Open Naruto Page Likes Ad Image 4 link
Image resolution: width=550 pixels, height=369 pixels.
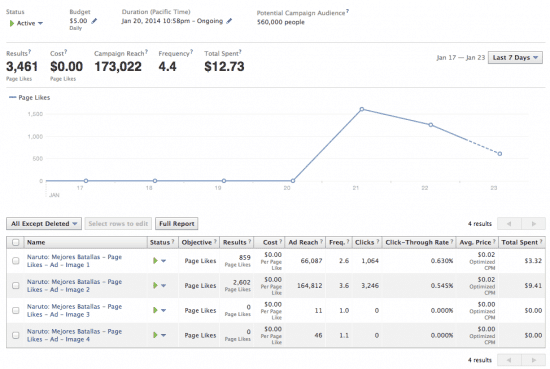pos(74,335)
